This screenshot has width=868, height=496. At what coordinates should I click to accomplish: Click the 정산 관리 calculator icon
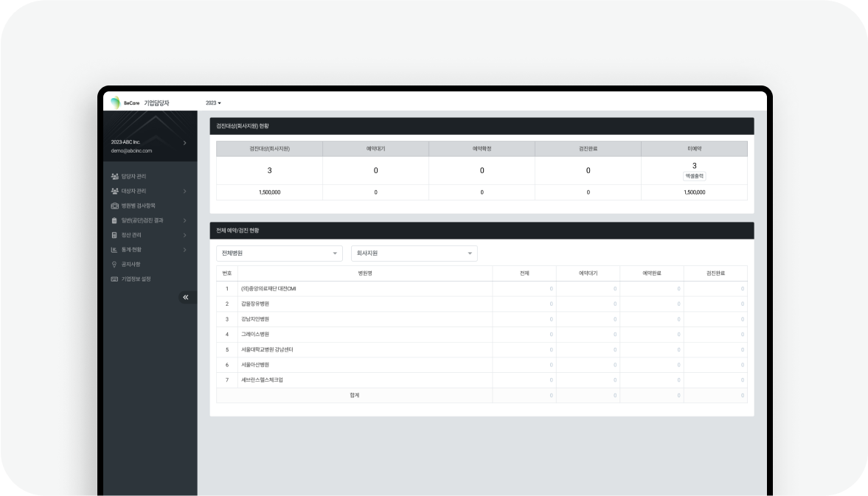114,235
